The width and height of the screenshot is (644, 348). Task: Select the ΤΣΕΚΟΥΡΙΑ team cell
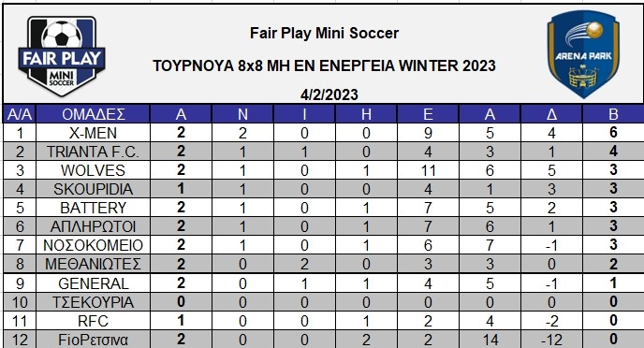pos(94,302)
